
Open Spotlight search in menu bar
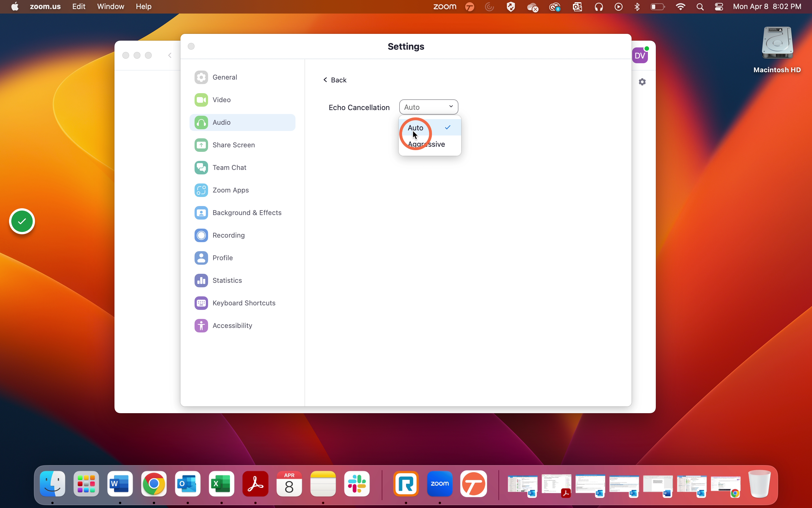(x=700, y=7)
